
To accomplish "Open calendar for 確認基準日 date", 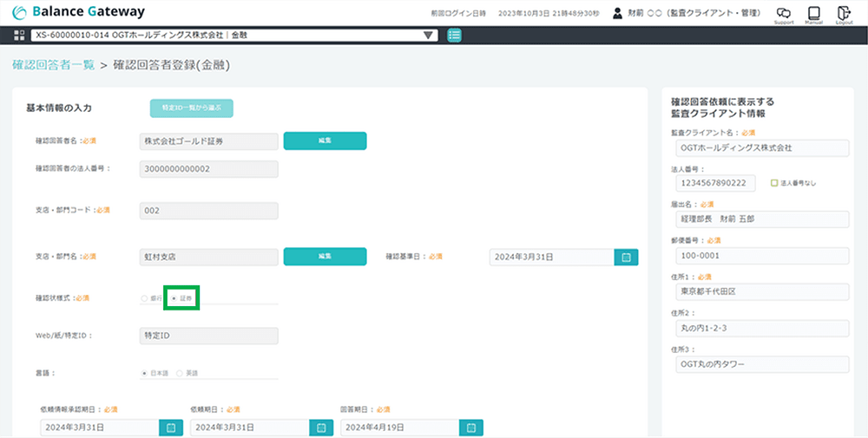I will point(626,257).
